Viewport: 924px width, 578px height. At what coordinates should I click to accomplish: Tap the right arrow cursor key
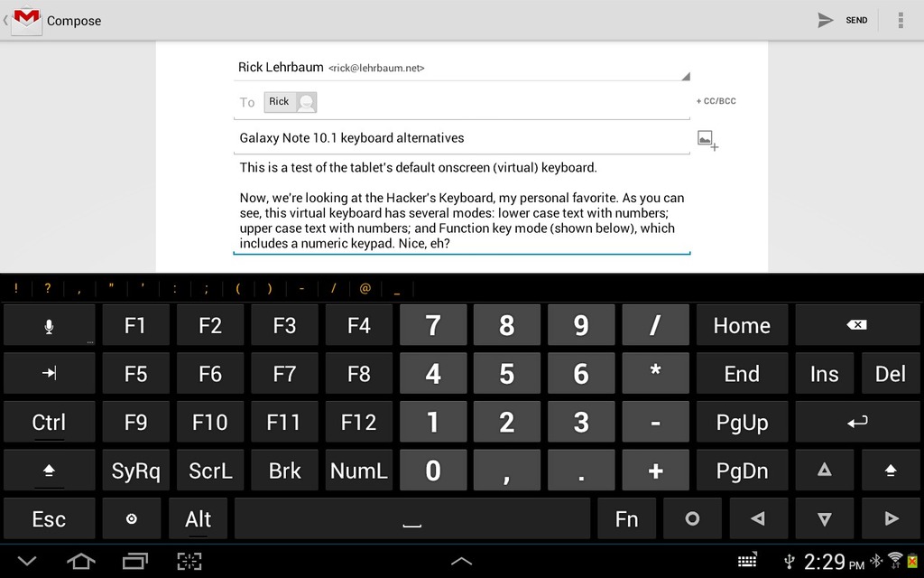tap(891, 518)
